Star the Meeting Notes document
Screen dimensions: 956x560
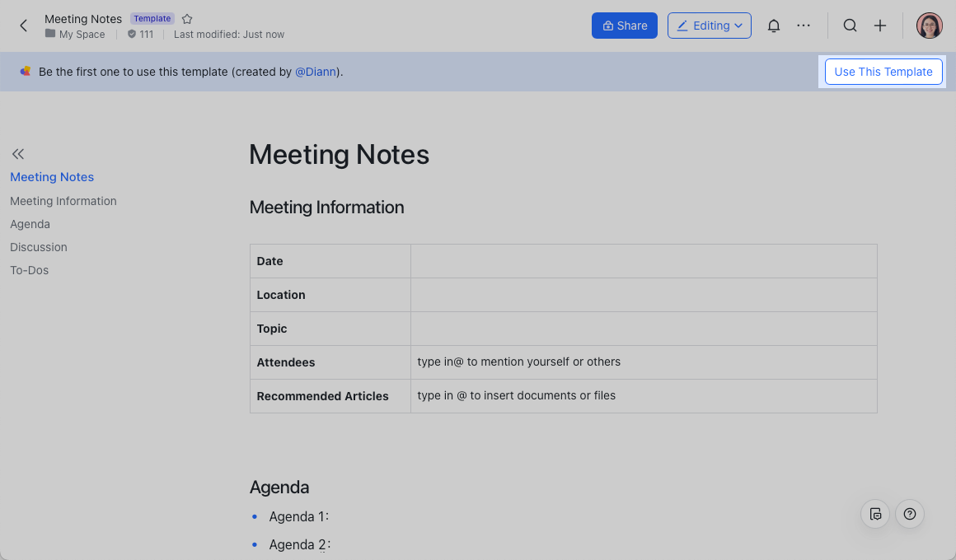tap(187, 19)
